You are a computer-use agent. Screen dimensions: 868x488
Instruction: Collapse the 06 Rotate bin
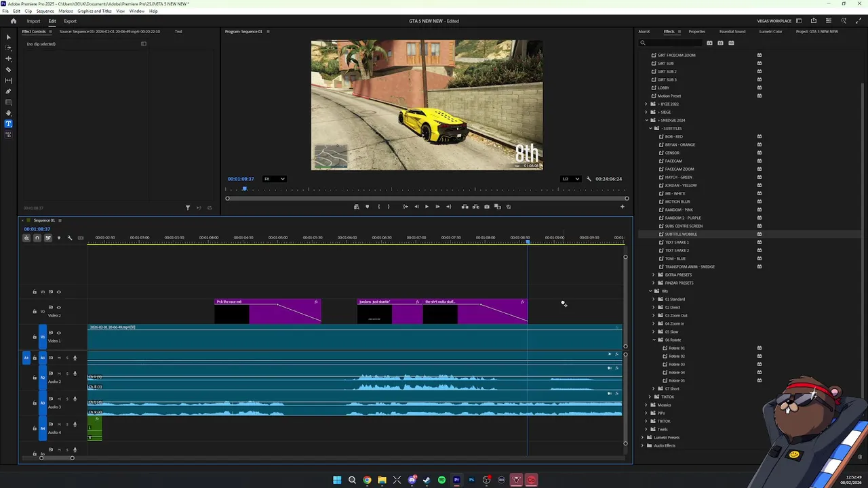point(654,340)
